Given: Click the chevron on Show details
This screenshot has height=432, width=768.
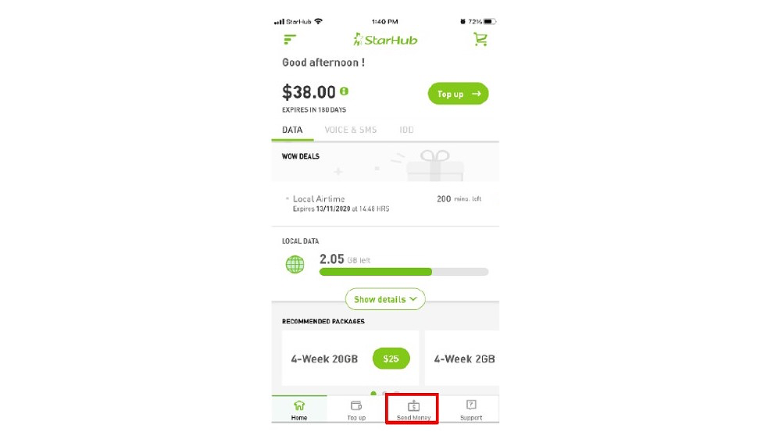Looking at the screenshot, I should pyautogui.click(x=413, y=299).
